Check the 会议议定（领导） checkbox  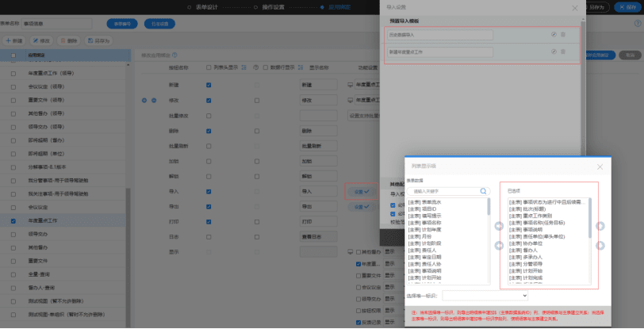(13, 86)
